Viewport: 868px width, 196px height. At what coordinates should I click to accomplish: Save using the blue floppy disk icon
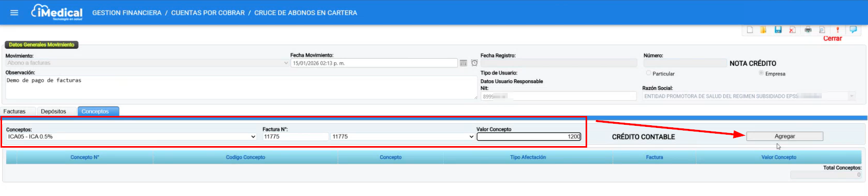[778, 30]
